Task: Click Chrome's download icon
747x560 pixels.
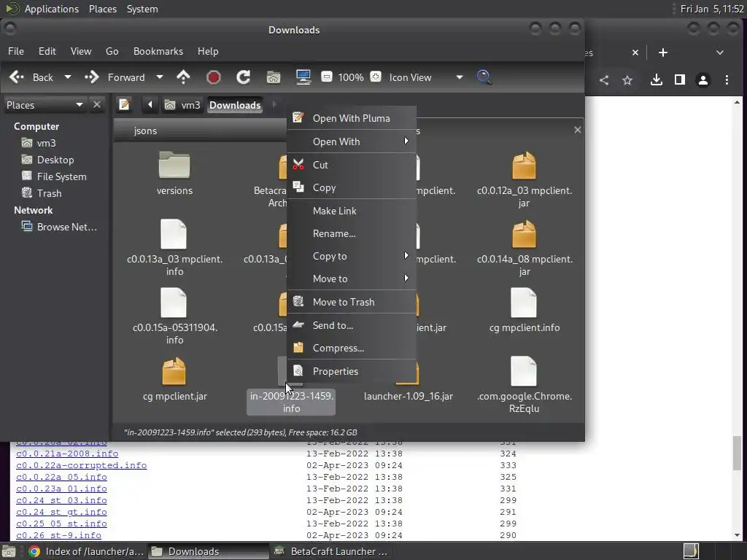Action: coord(657,79)
